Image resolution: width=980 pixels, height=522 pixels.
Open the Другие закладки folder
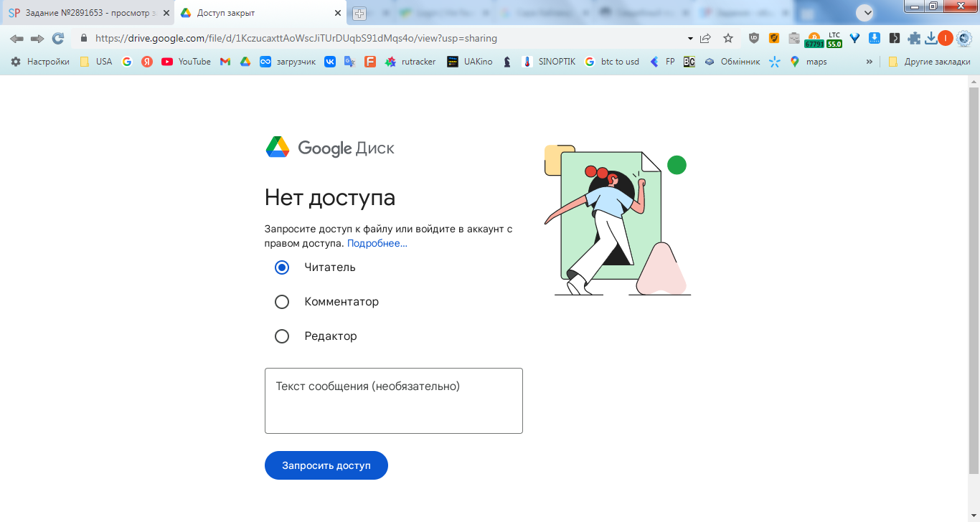(929, 62)
